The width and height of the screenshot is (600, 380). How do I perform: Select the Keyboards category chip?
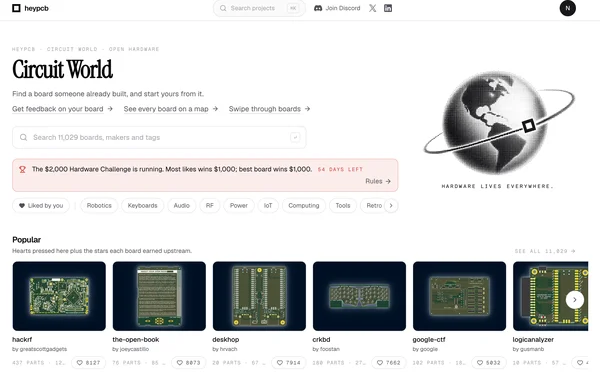coord(142,205)
